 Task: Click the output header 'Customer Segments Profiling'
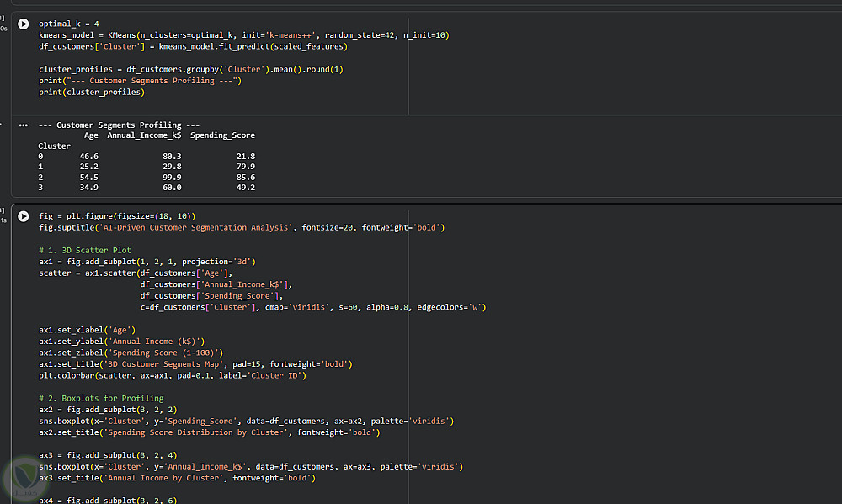coord(119,125)
